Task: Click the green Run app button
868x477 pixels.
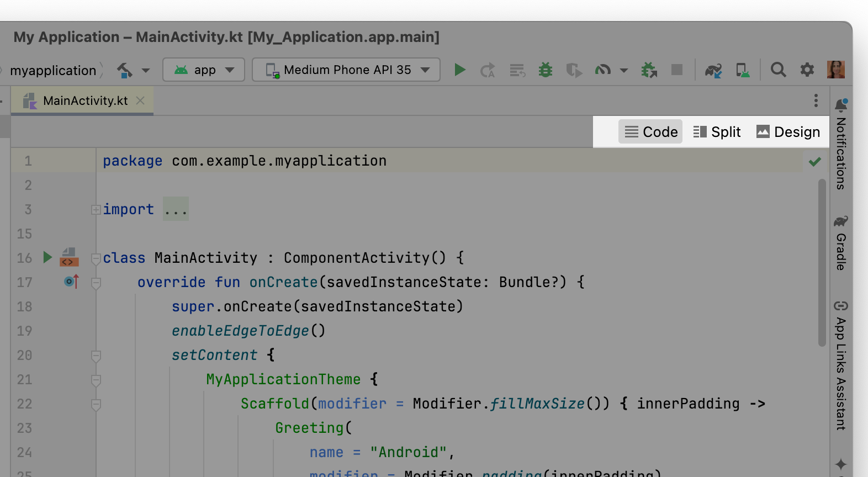Action: (459, 70)
